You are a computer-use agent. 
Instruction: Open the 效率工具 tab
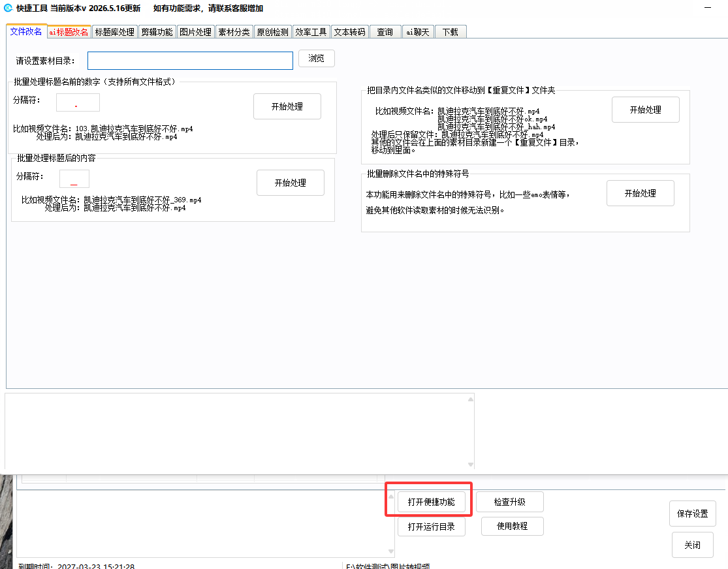click(x=311, y=32)
